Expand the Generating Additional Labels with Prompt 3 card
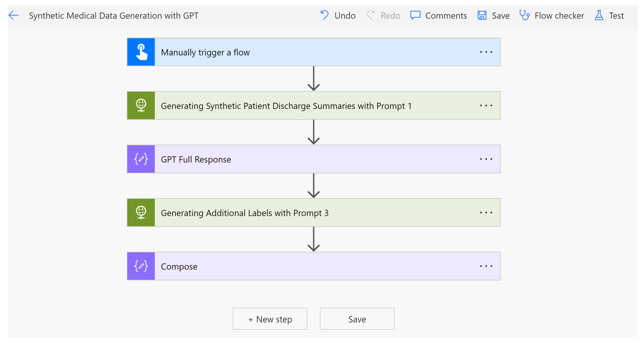 [245, 213]
